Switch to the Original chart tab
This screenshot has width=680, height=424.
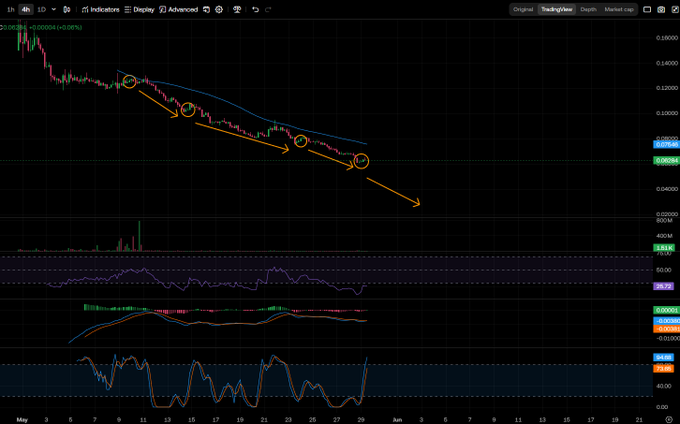(523, 10)
